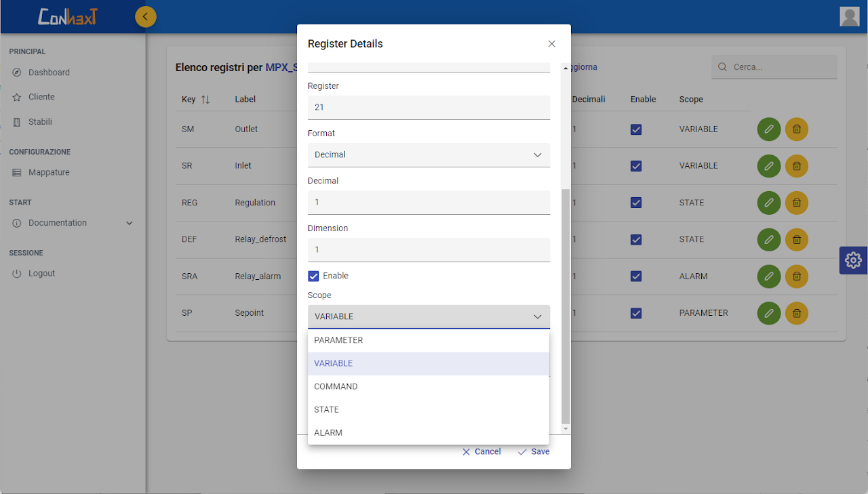This screenshot has height=494, width=868.
Task: Toggle the Enable checkbox for Regulation row
Action: 636,203
